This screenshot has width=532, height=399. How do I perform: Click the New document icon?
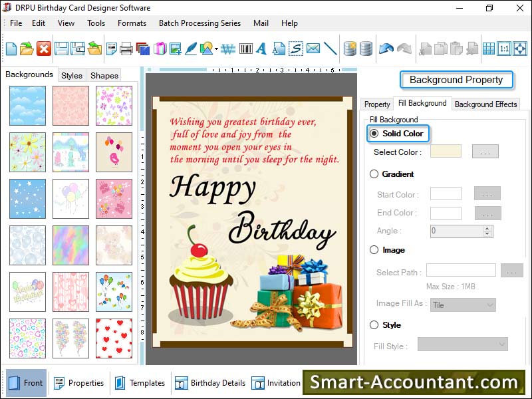(x=11, y=49)
